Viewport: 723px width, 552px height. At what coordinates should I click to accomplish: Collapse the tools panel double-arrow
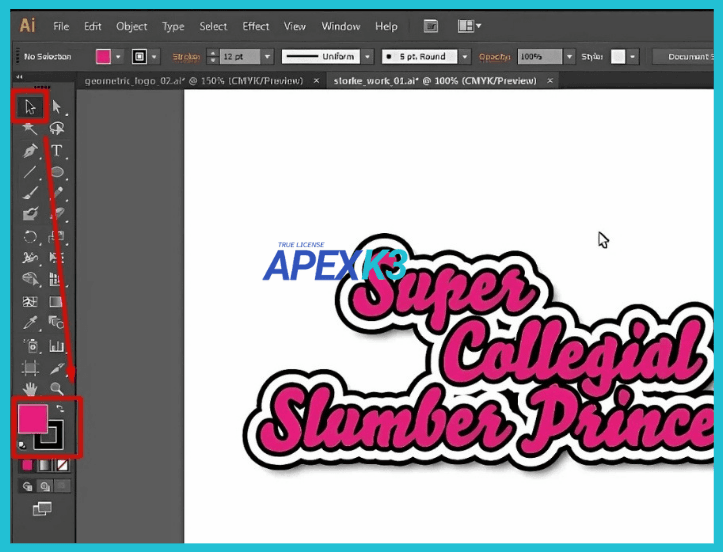(20, 77)
